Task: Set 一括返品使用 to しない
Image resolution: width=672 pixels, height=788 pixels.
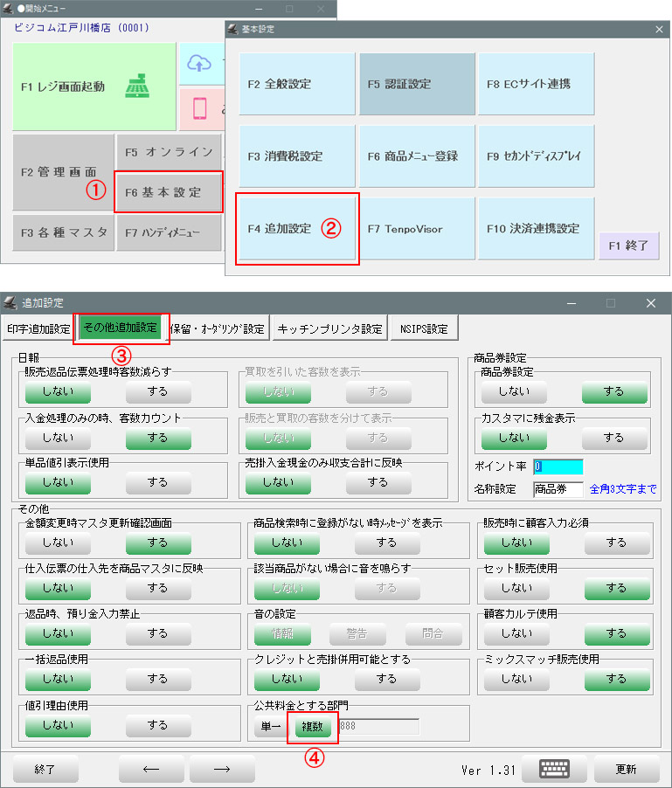Action: coord(58,678)
